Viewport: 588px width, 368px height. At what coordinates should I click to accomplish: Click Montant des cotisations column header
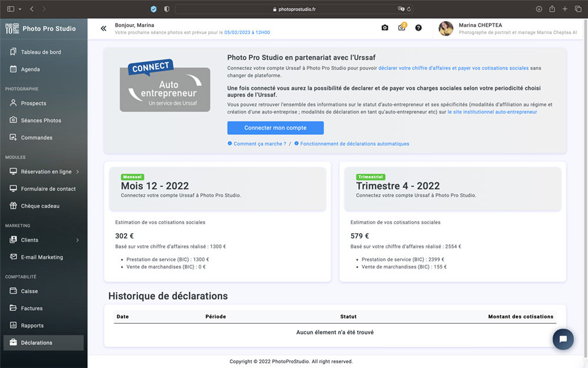pyautogui.click(x=520, y=317)
